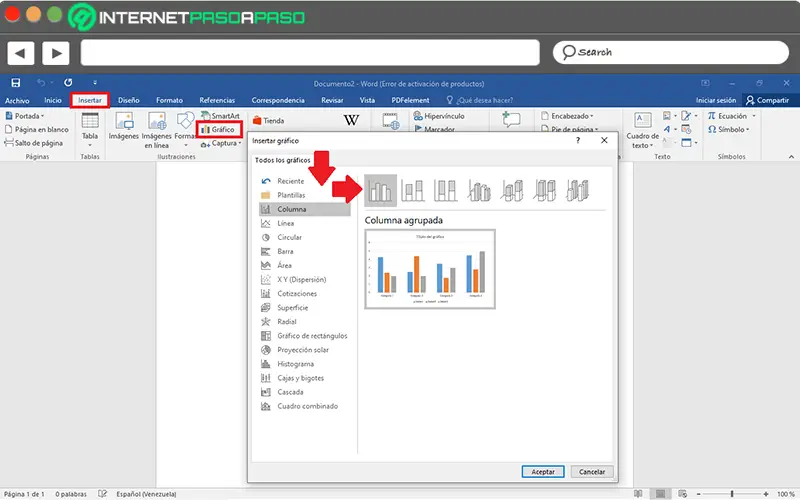This screenshot has height=500, width=800.
Task: Select the Circular chart type
Action: point(304,237)
